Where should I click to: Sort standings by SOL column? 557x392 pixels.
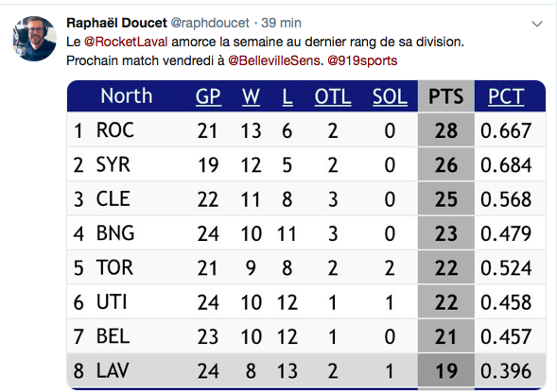coord(390,96)
